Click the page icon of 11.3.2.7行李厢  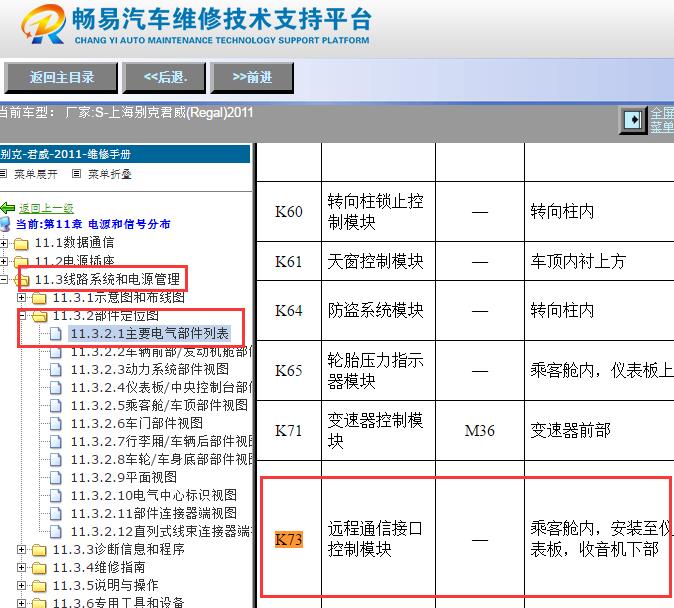[x=55, y=442]
